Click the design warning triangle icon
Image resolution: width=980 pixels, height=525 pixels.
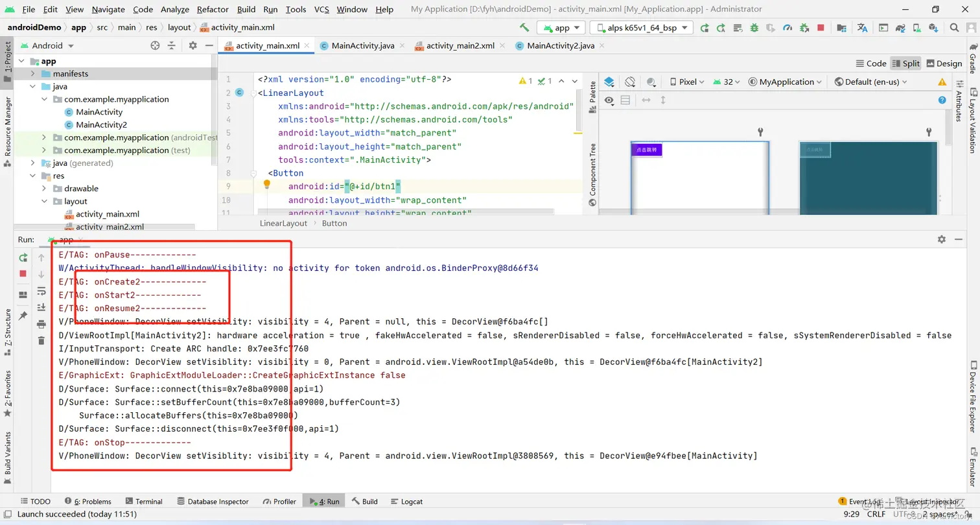[x=942, y=82]
